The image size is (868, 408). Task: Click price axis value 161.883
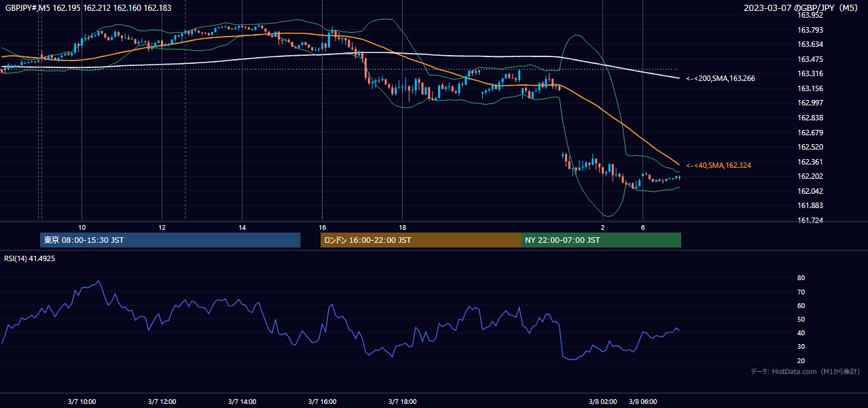pos(810,205)
